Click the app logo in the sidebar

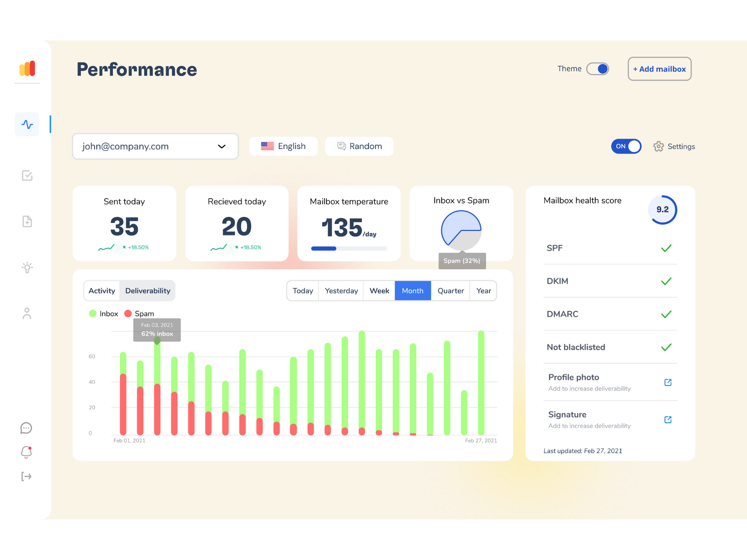[27, 69]
